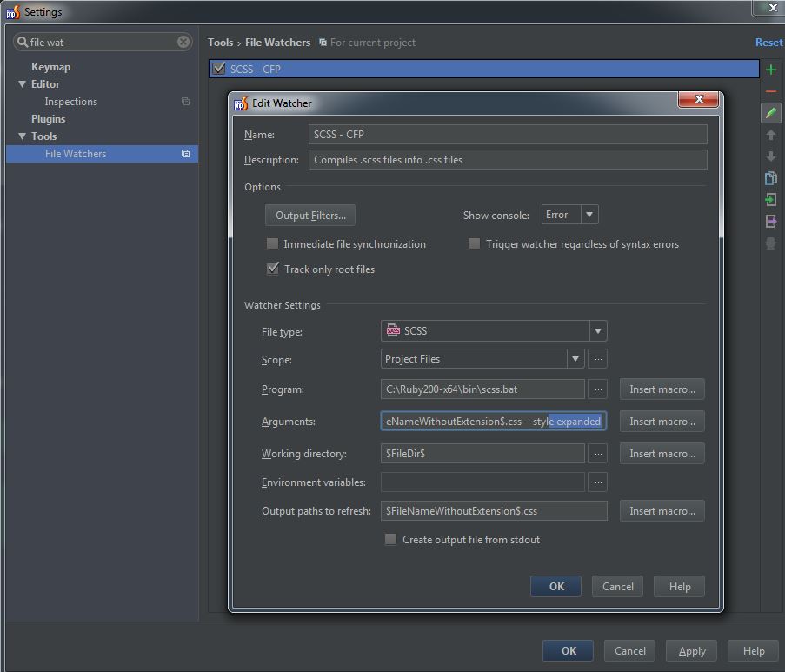Click the Reset link in Settings
785x672 pixels.
pyautogui.click(x=768, y=43)
